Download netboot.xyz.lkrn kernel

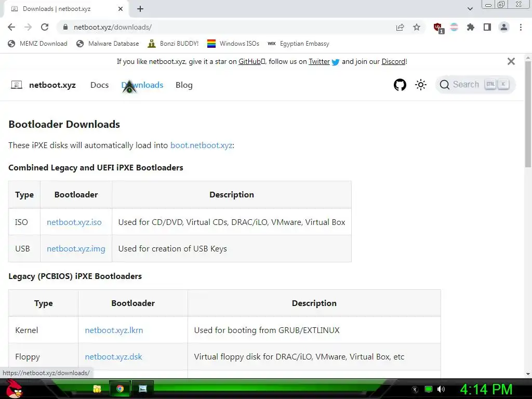tap(114, 330)
